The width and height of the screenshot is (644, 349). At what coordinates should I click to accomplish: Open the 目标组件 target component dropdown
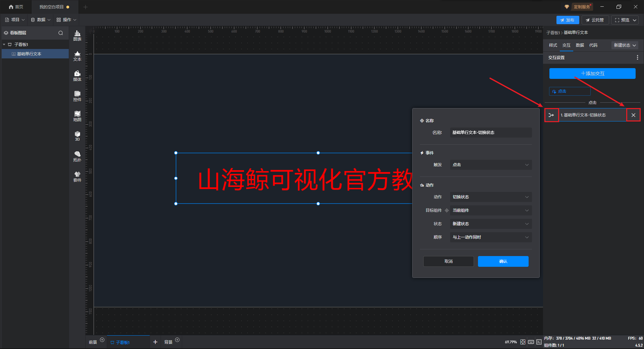[x=490, y=210]
